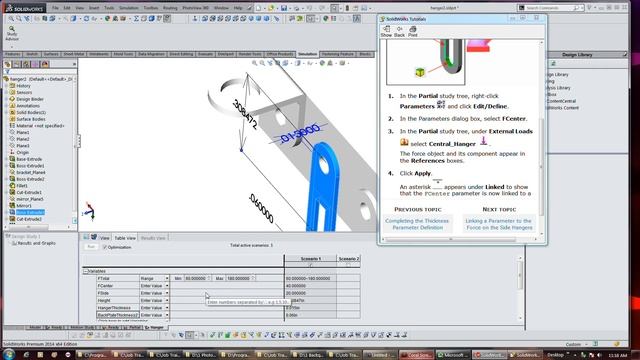This screenshot has width=640, height=360.
Task: Click the Fillet1 feature icon
Action: (12, 186)
